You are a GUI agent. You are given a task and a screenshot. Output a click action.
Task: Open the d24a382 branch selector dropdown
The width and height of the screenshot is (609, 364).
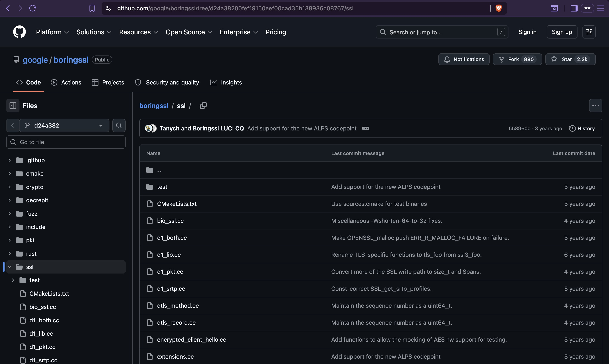coord(64,126)
